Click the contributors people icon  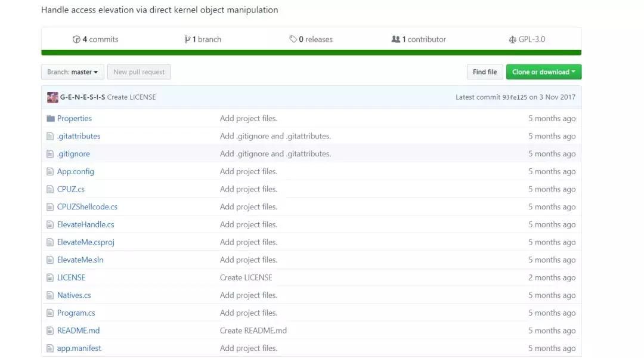pos(395,39)
